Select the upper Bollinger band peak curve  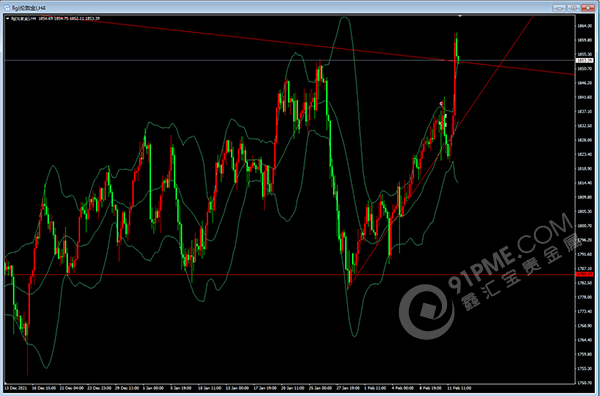(345, 18)
